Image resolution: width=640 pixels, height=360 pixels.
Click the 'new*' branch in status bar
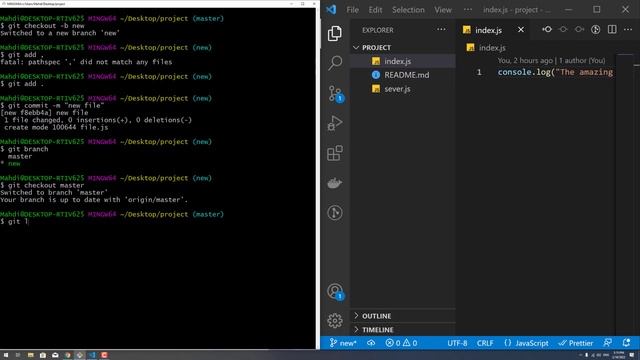pyautogui.click(x=343, y=343)
